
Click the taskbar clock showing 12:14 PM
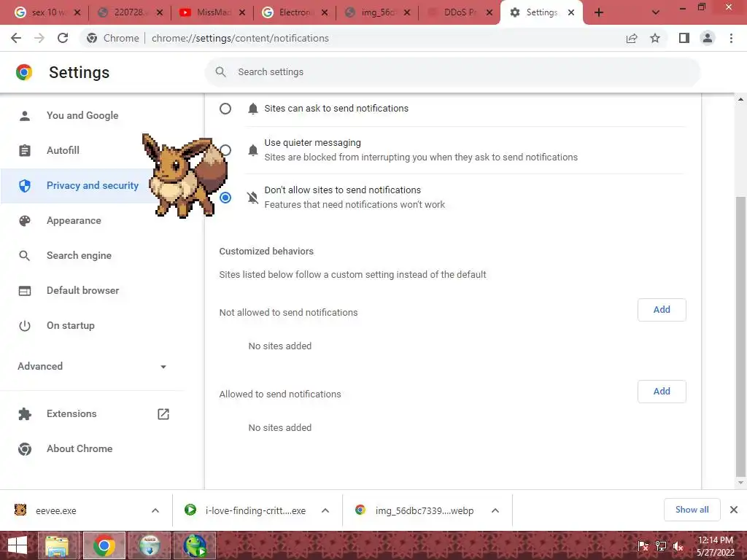pyautogui.click(x=715, y=545)
